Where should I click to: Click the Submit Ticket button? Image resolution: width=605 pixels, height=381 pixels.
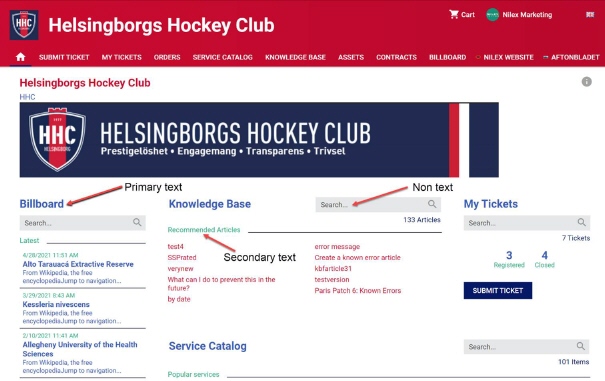[x=498, y=290]
